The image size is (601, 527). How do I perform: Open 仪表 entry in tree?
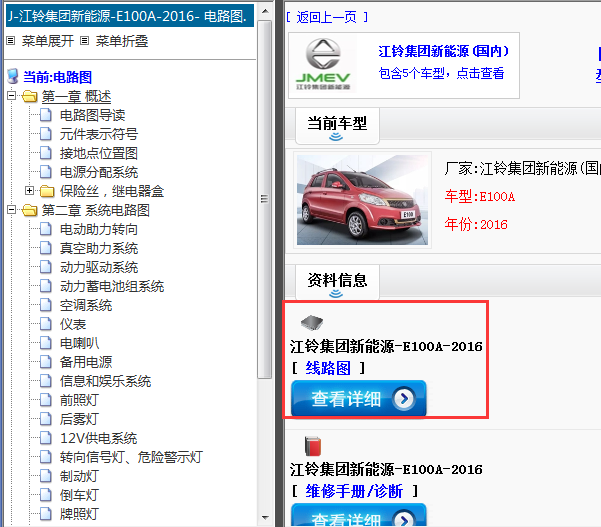73,324
